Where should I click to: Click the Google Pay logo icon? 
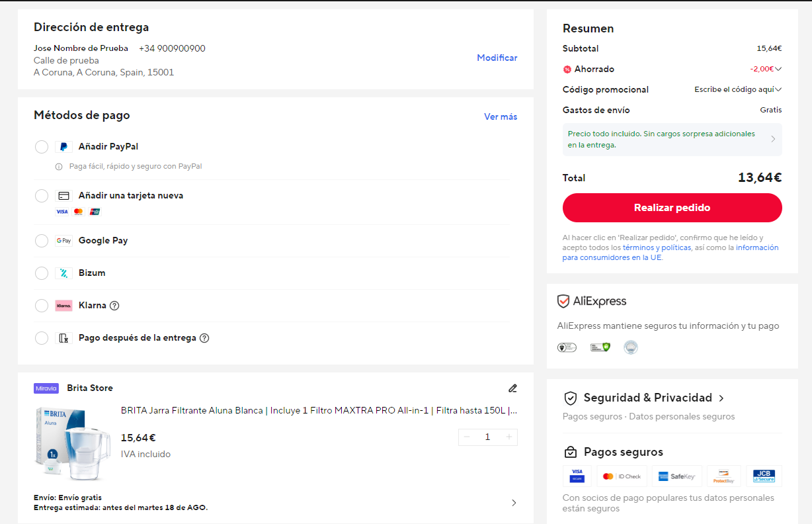tap(63, 241)
